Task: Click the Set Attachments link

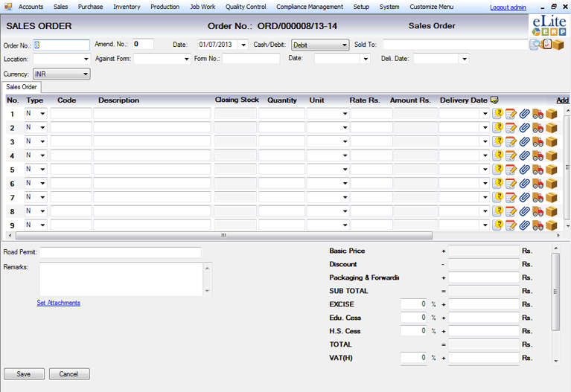Action: click(58, 303)
